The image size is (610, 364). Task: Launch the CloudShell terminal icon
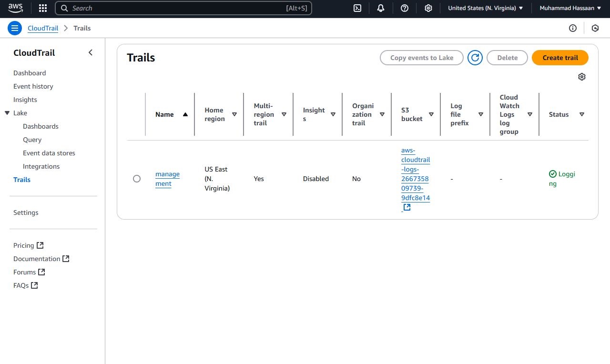click(357, 8)
